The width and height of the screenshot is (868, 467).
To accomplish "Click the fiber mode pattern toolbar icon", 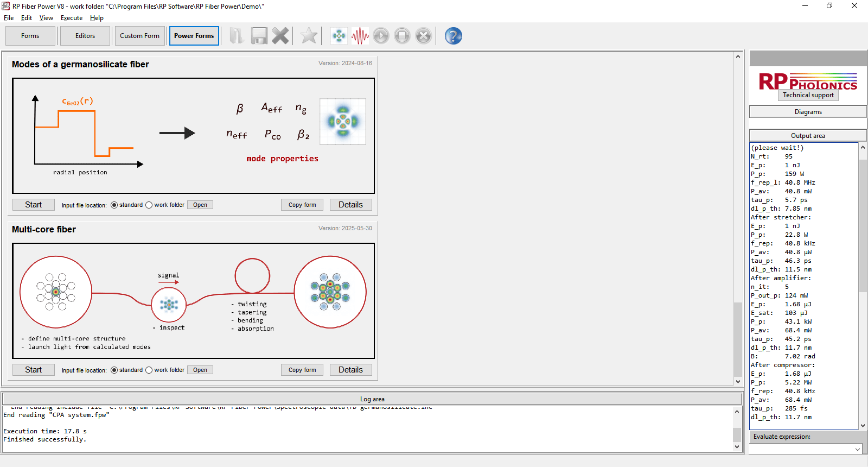I will coord(339,36).
